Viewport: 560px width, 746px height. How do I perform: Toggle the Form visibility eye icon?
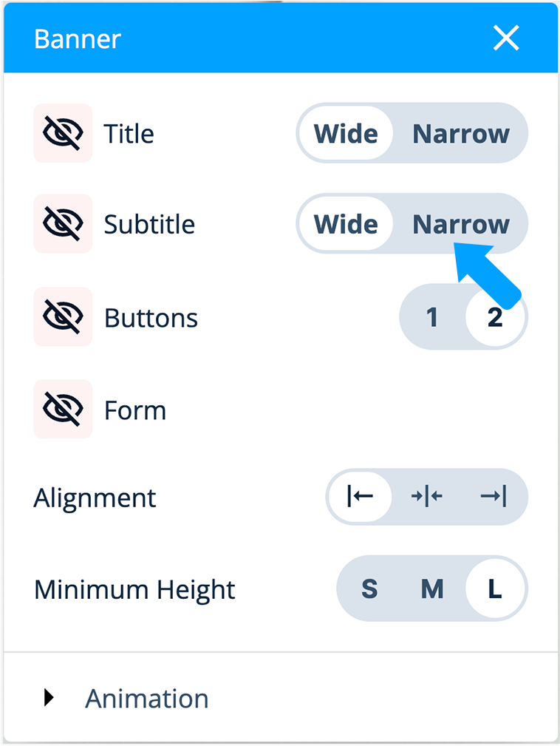coord(63,409)
